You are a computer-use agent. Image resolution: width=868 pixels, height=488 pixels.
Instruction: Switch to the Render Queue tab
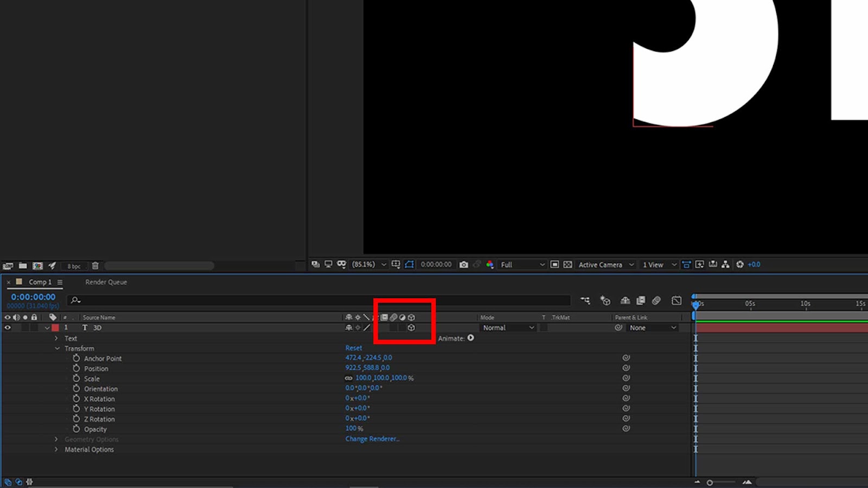coord(106,282)
